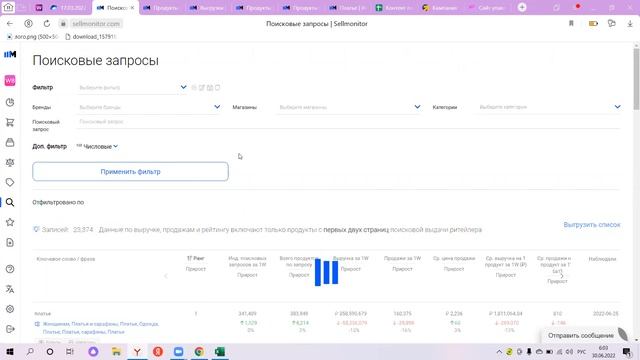The height and width of the screenshot is (360, 640).
Task: Open the document plus sidebar icon
Action: coord(10,243)
